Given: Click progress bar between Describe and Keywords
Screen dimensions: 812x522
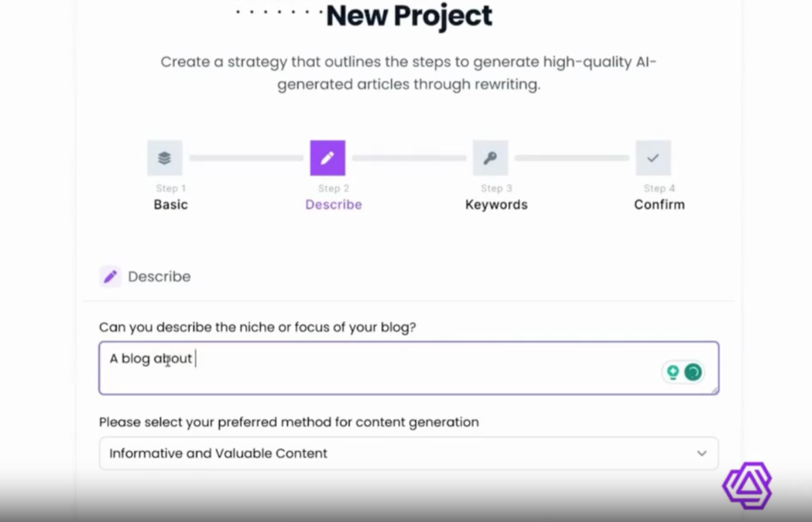Looking at the screenshot, I should [x=409, y=158].
